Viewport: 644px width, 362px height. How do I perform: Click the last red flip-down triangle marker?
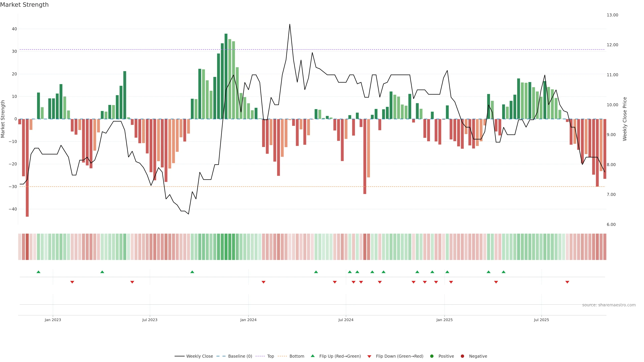[x=567, y=282]
